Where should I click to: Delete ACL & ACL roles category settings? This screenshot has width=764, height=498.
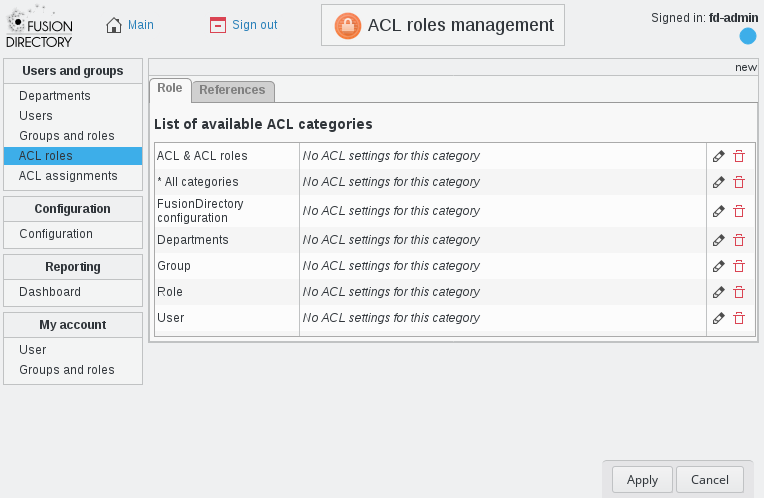[x=739, y=156]
